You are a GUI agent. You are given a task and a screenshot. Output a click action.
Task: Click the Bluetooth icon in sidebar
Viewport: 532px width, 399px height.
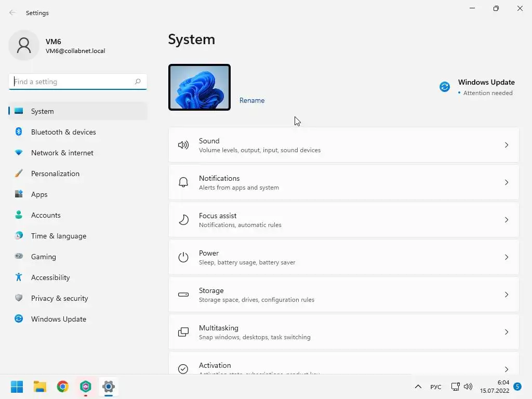coord(19,131)
